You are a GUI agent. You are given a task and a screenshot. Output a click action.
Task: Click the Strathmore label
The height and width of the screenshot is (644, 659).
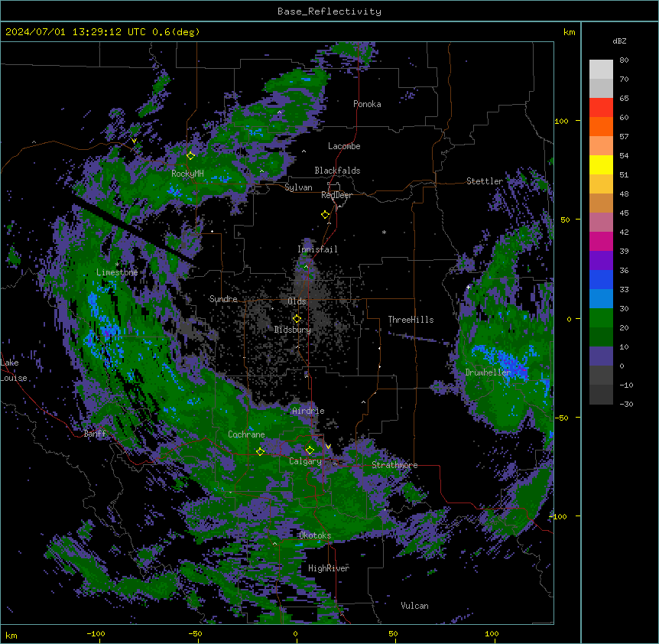pyautogui.click(x=394, y=465)
